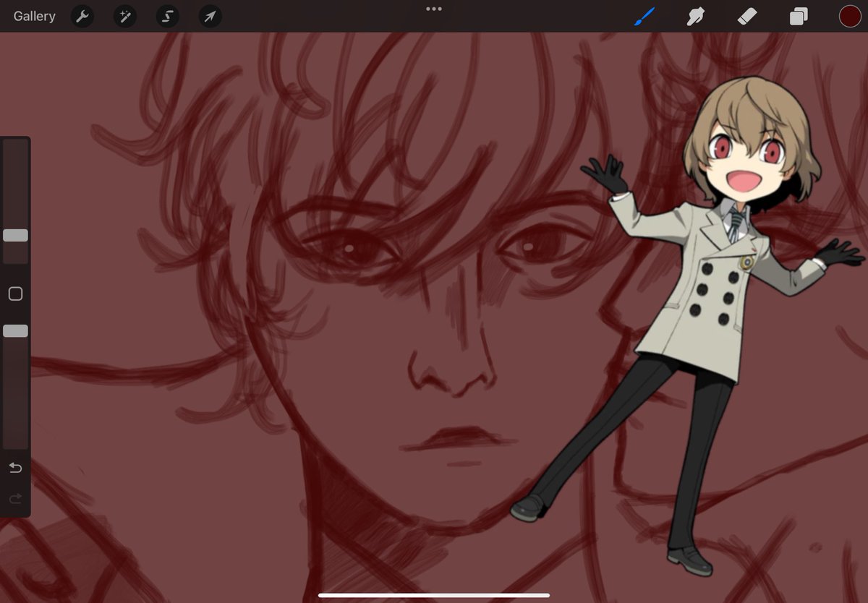868x603 pixels.
Task: Tap the brush size slider on sidebar
Action: (x=15, y=235)
